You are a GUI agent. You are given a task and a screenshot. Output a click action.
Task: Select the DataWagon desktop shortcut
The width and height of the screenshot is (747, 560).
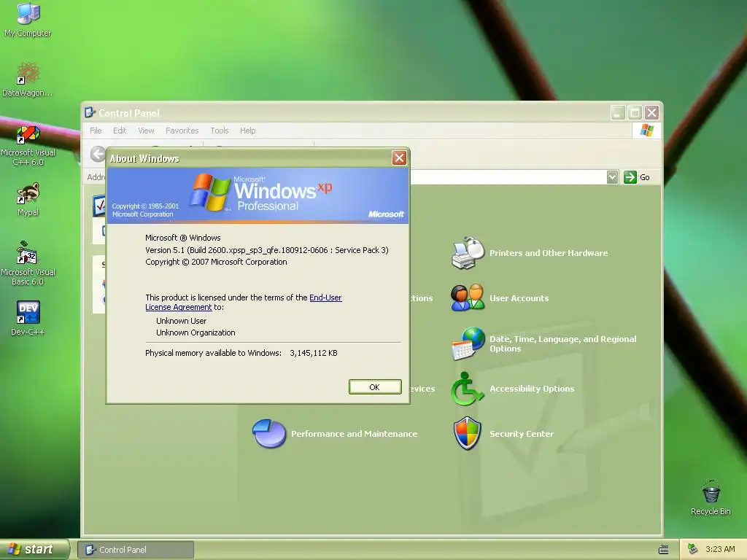click(28, 79)
